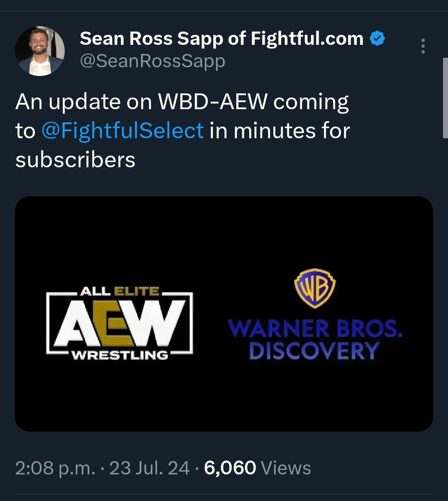
Task: Click the Warner Bros. Discovery wordmark
Action: point(315,340)
